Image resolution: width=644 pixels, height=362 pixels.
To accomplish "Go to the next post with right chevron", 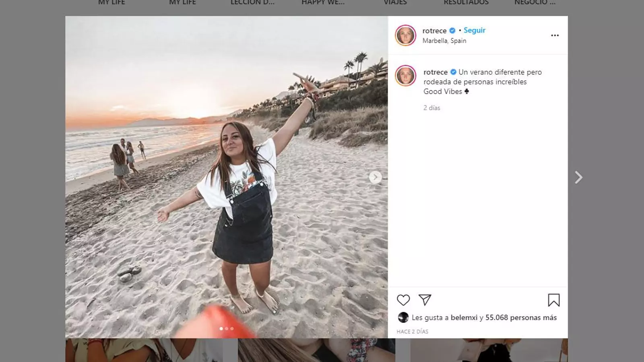I will coord(578,177).
